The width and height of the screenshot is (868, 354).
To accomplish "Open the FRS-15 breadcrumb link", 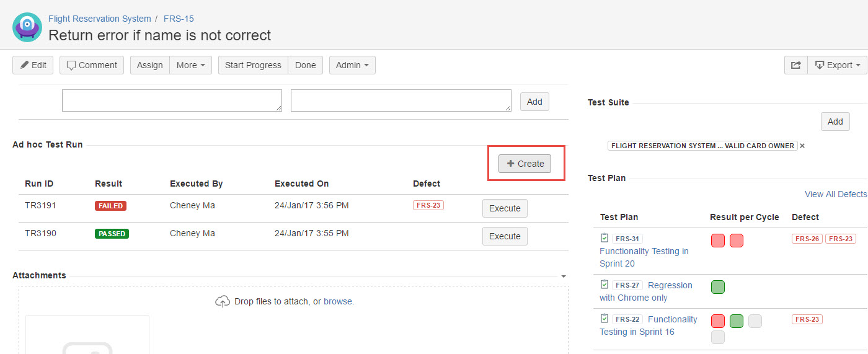I will (x=179, y=19).
